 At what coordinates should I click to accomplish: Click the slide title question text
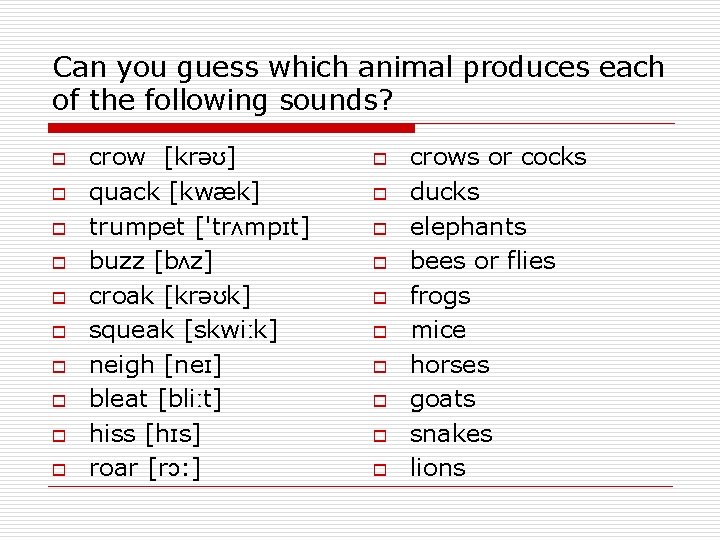358,84
